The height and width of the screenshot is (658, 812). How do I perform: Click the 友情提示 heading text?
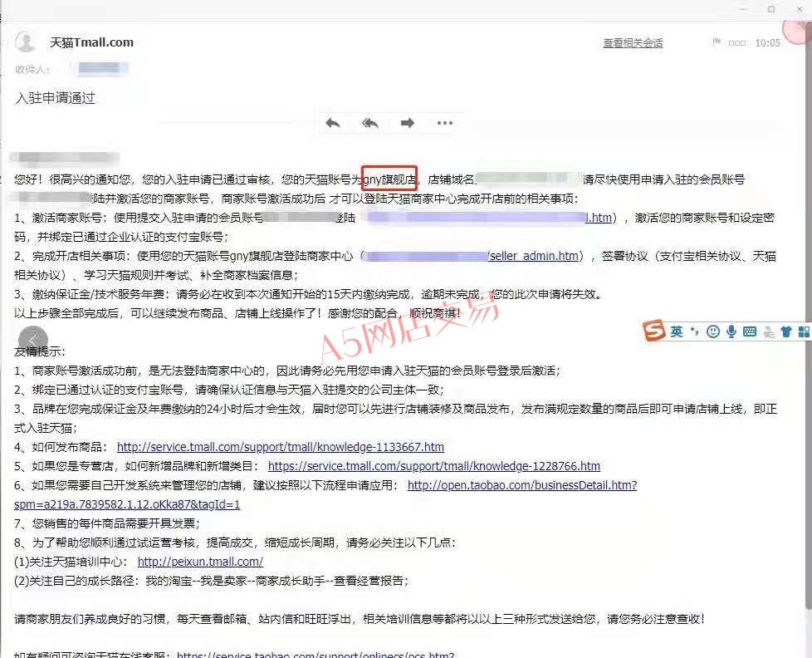tap(40, 351)
